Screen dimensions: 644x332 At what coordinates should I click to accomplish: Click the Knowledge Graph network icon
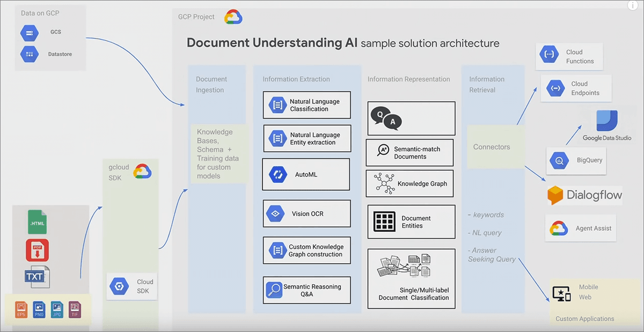click(384, 183)
